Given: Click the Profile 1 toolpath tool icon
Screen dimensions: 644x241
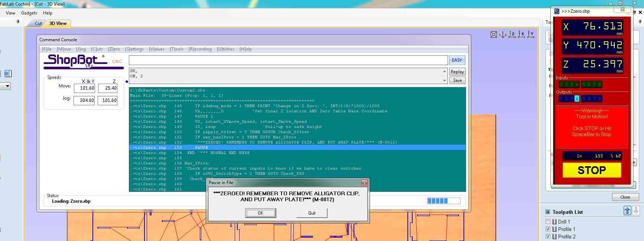Looking at the screenshot, I should pos(554,229).
